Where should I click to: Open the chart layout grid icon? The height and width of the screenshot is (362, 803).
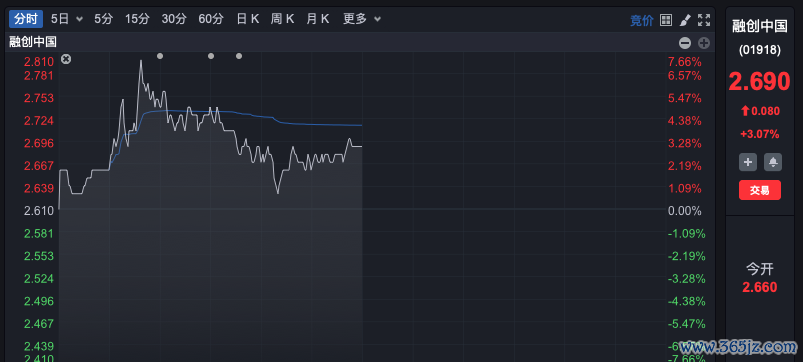[666, 20]
